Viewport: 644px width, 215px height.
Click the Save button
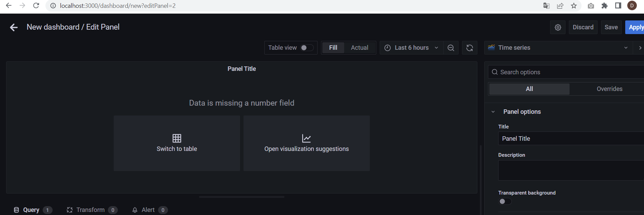click(611, 27)
